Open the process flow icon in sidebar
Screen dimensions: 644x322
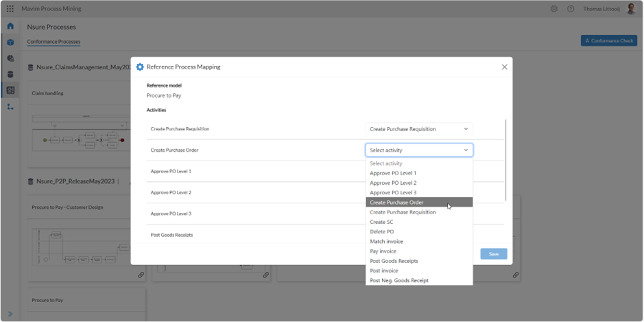pos(10,106)
